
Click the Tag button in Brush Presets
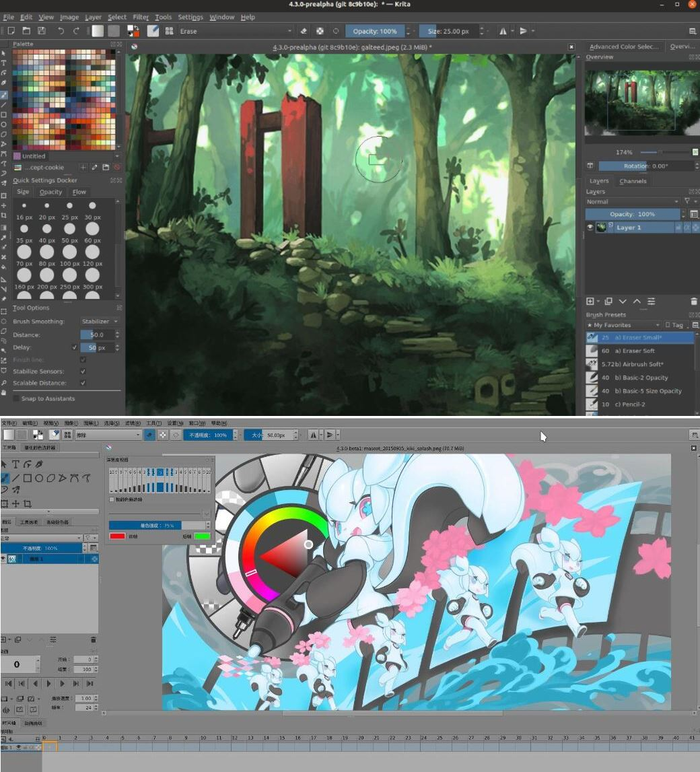click(674, 325)
